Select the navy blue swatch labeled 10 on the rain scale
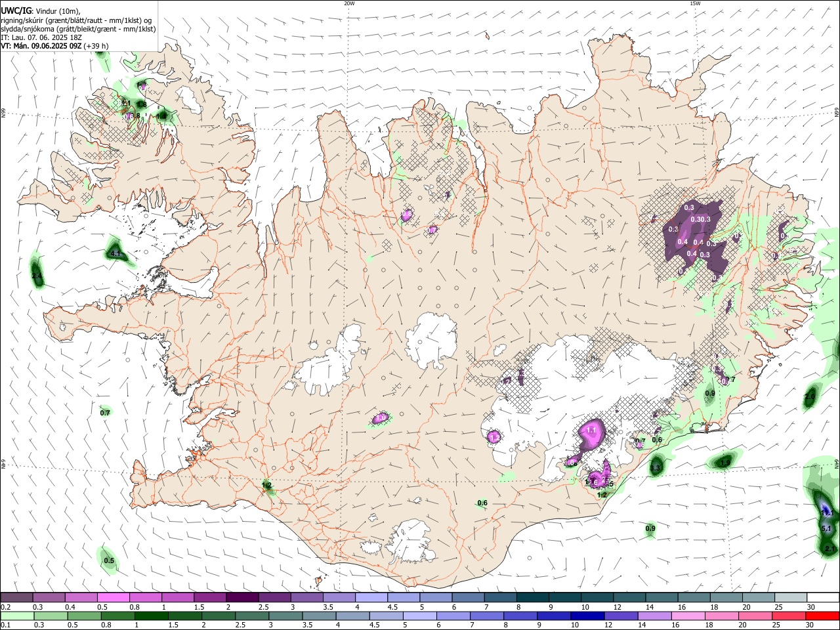The width and height of the screenshot is (840, 630). (x=587, y=616)
